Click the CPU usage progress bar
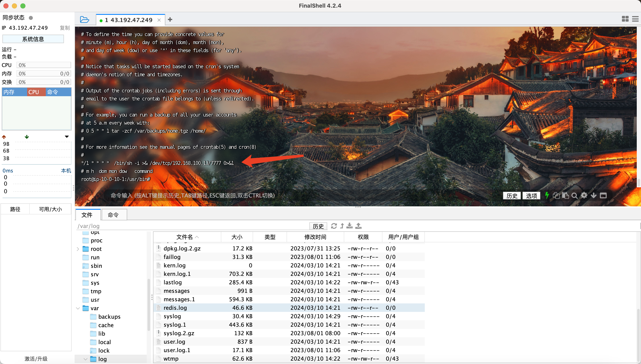The height and width of the screenshot is (364, 641). tap(44, 65)
